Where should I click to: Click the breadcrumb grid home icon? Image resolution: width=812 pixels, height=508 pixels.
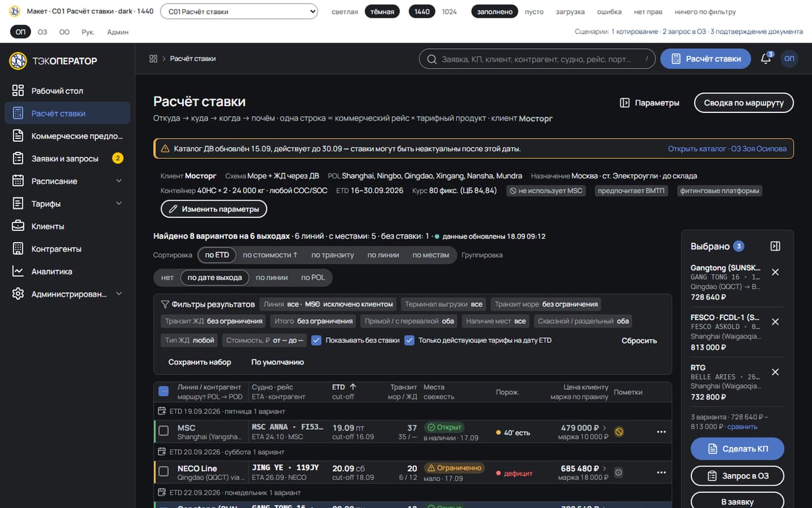tap(153, 58)
